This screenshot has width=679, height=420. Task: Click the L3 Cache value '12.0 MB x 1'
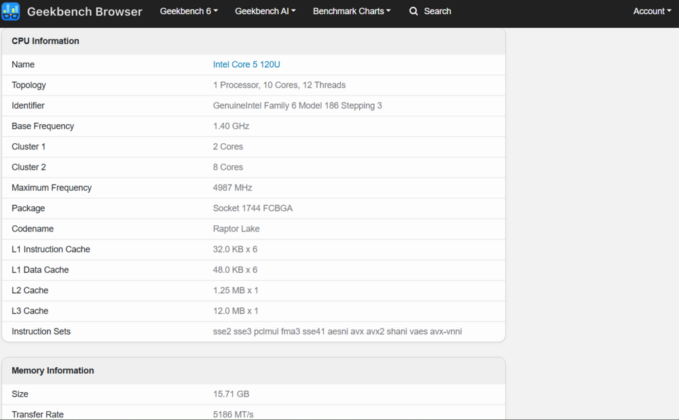pyautogui.click(x=236, y=311)
